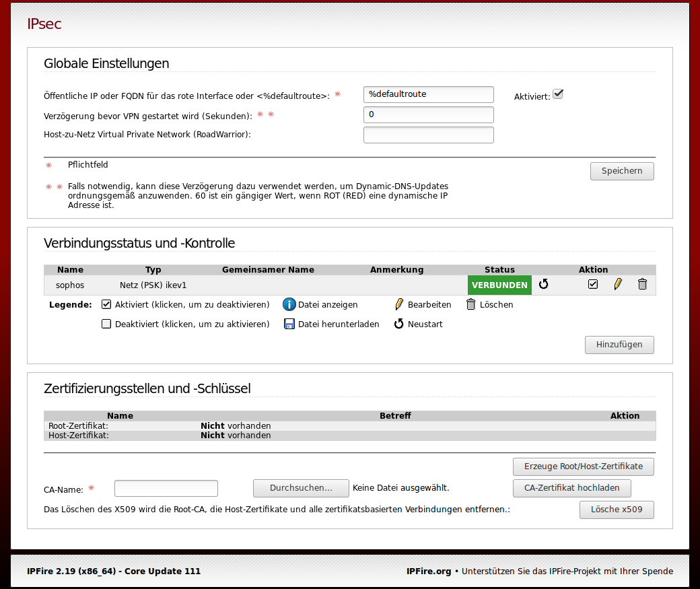Toggle the Aktiviert checkbox in Globale Einstellungen
The height and width of the screenshot is (589, 700).
(557, 94)
